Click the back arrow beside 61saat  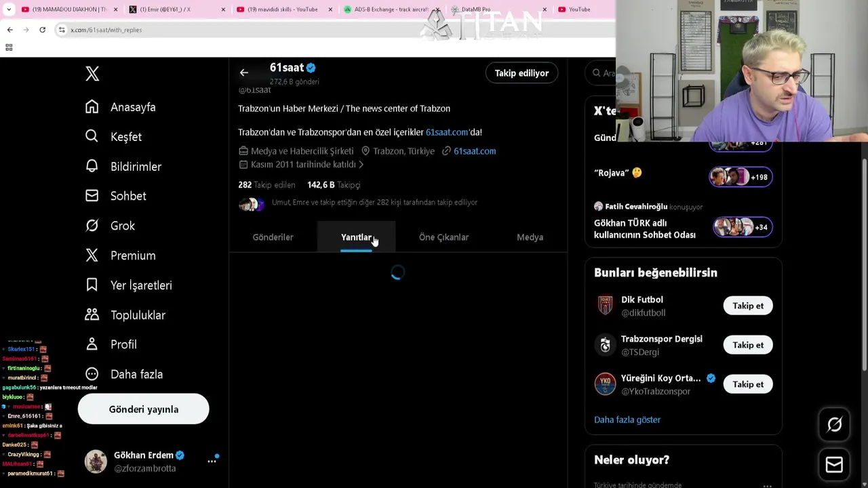coord(244,73)
